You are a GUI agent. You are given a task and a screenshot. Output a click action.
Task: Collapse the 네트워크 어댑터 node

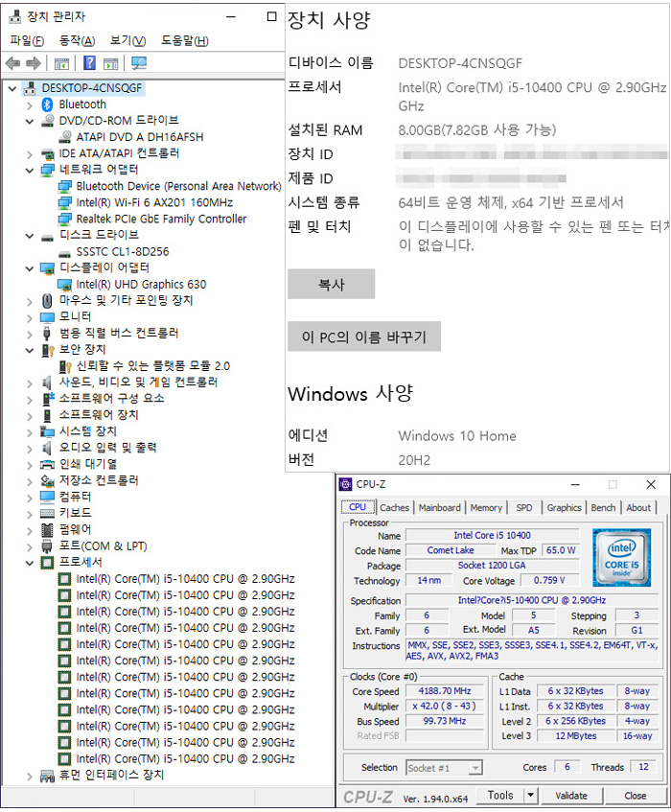30,171
